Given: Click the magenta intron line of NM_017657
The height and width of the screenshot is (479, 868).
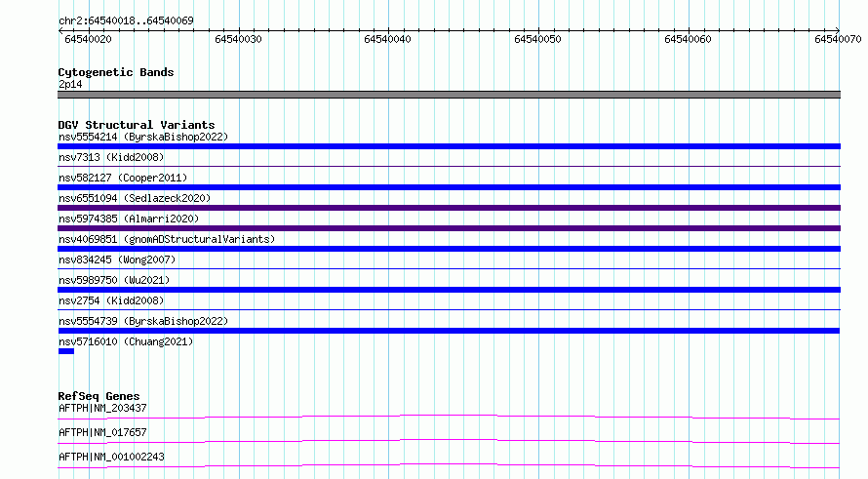Looking at the screenshot, I should [449, 441].
